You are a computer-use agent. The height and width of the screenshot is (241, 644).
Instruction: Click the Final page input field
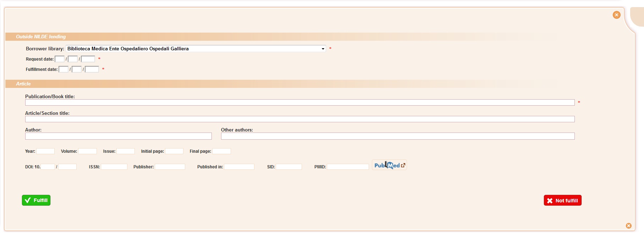[x=221, y=151]
